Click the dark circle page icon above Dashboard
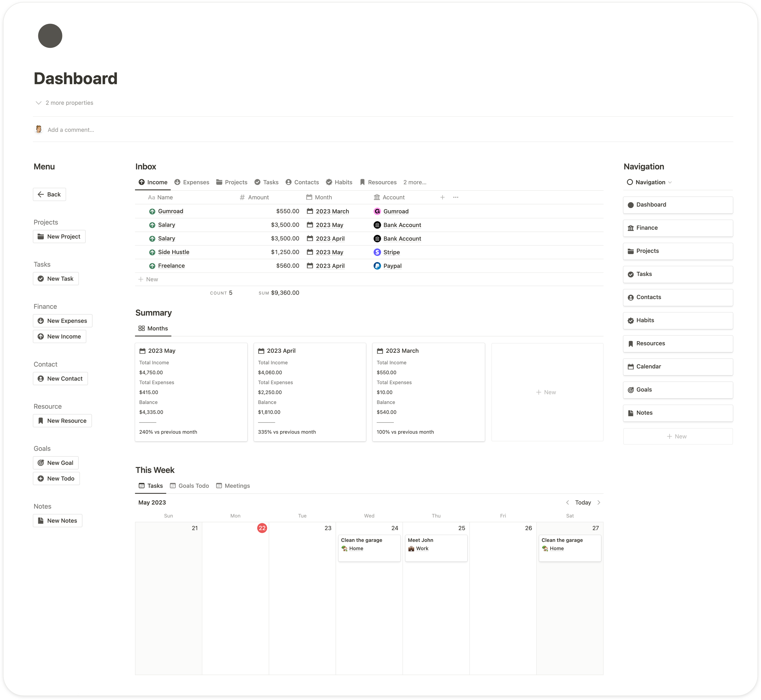 [x=50, y=36]
